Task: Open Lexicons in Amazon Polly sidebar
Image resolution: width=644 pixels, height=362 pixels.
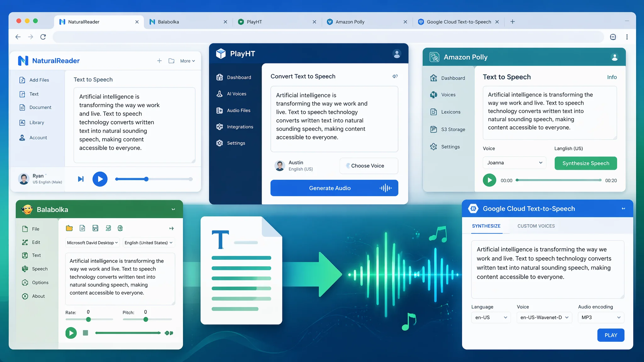Action: (445, 112)
